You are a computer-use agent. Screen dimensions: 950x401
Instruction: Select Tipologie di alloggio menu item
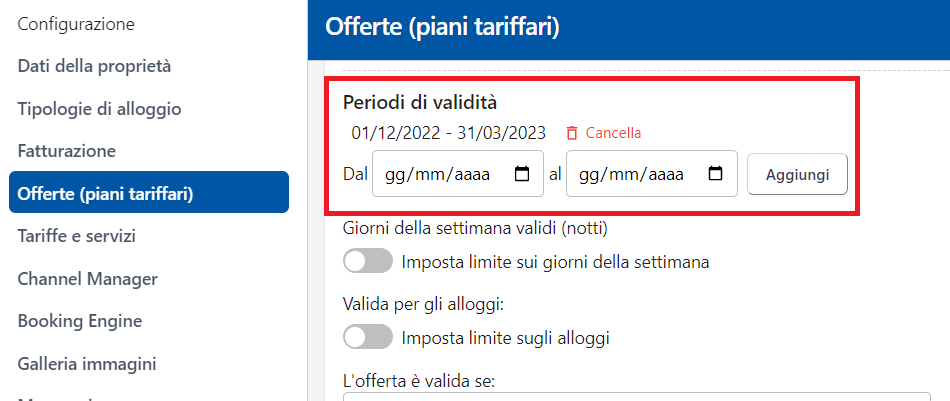coord(99,108)
